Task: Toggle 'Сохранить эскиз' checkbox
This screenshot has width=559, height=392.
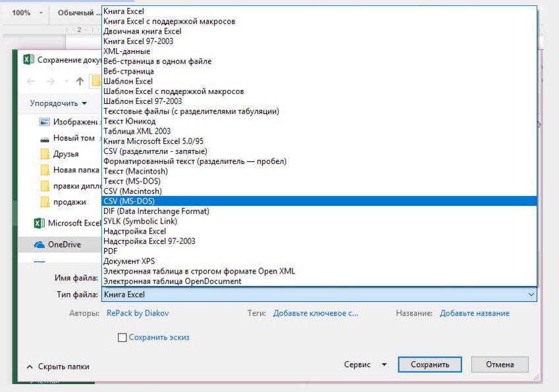Action: (x=122, y=337)
